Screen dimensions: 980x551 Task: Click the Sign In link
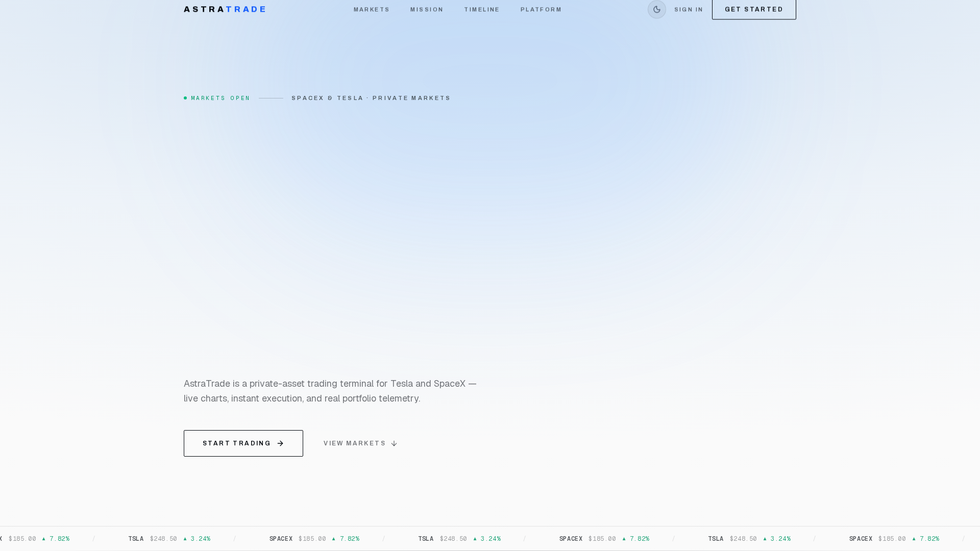coord(689,10)
